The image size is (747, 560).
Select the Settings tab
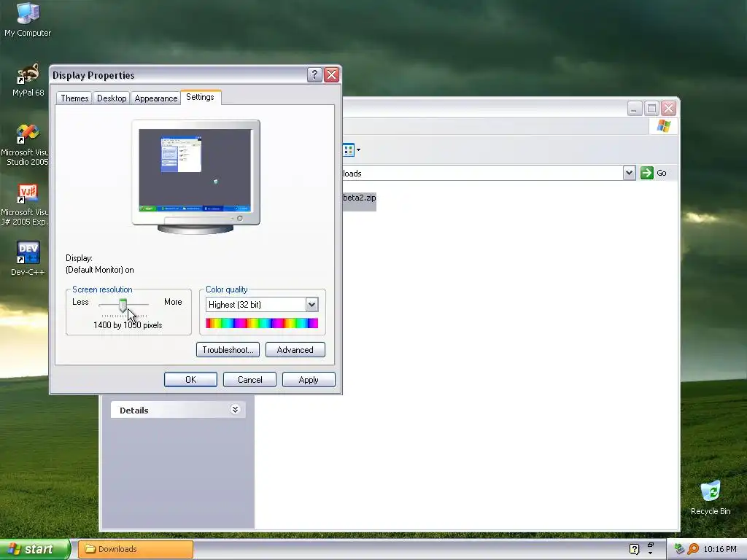click(x=200, y=97)
